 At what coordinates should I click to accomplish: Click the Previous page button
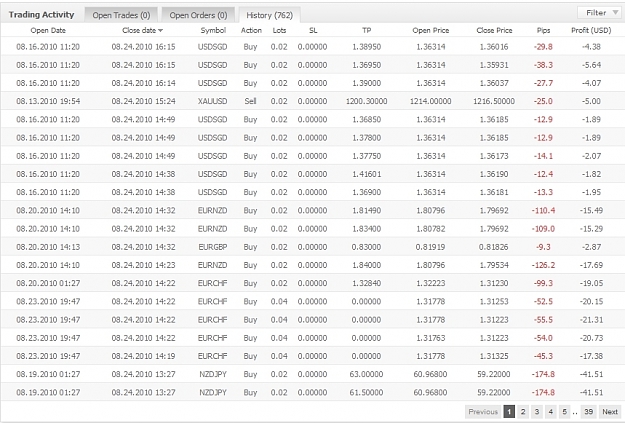click(483, 411)
